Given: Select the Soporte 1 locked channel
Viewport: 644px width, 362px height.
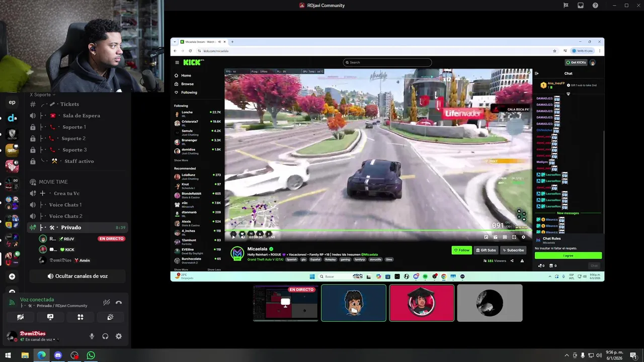Looking at the screenshot, I should [77, 127].
